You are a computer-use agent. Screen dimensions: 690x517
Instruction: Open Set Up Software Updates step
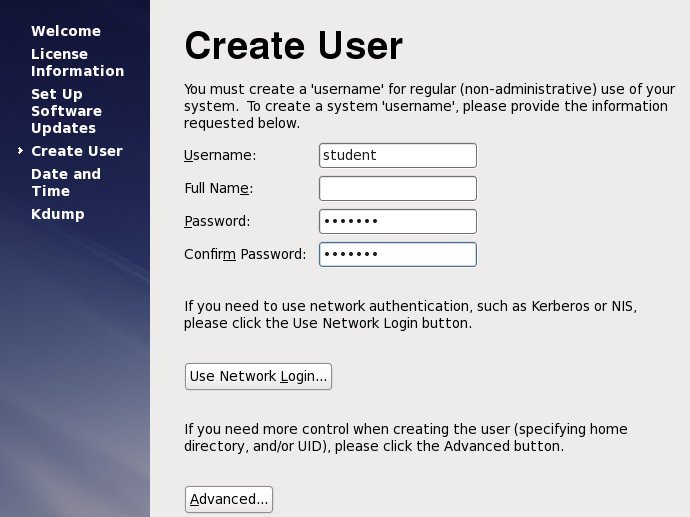coord(66,111)
